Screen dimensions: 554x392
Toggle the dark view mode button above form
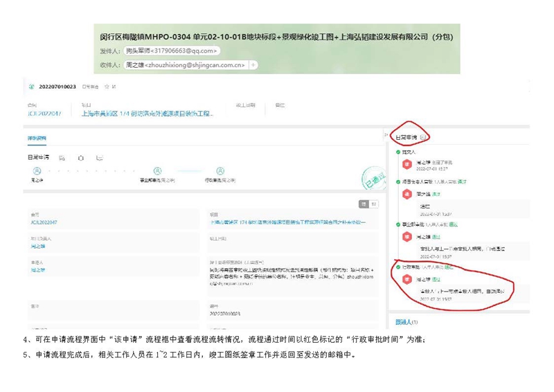364,204
